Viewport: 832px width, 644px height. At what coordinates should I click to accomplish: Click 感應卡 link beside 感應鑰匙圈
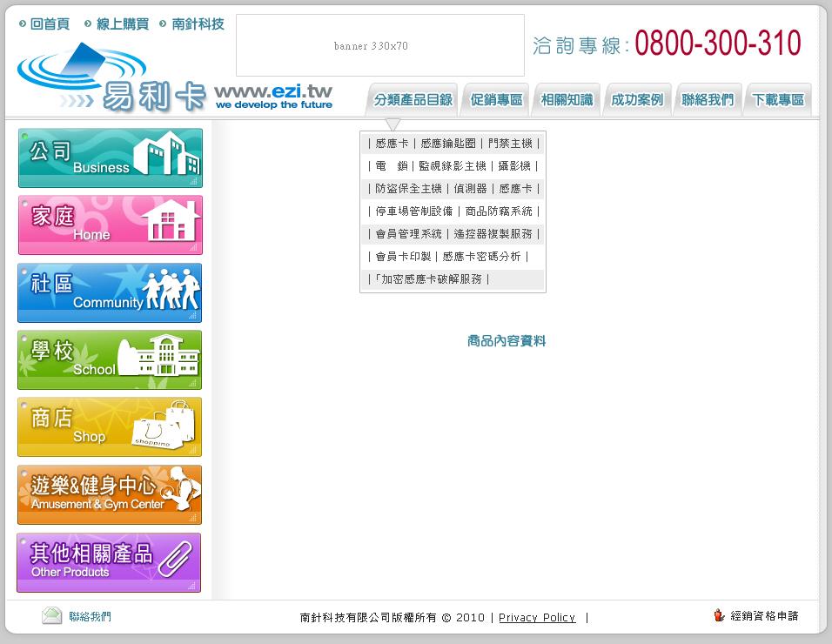point(392,144)
